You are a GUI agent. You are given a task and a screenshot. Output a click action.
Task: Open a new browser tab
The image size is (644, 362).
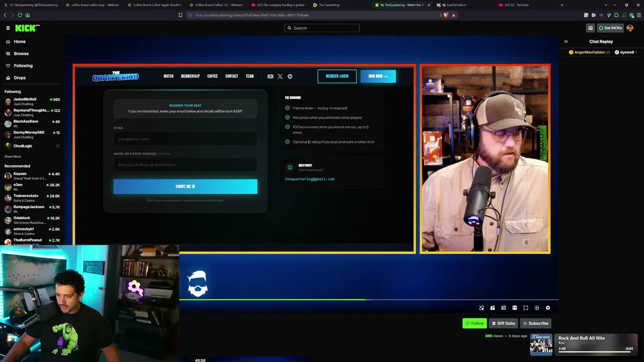tap(562, 5)
